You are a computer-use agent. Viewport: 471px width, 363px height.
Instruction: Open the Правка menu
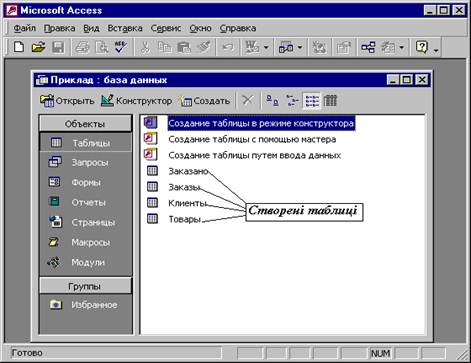59,28
